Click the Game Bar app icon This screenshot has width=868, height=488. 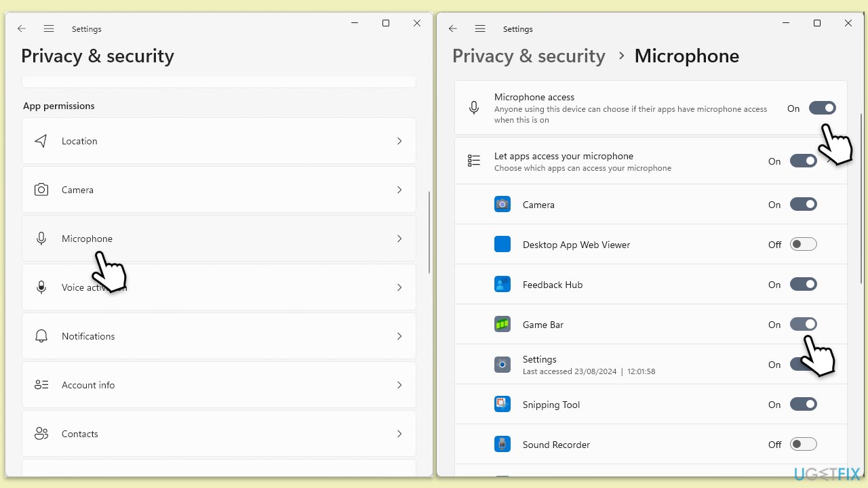(x=502, y=325)
